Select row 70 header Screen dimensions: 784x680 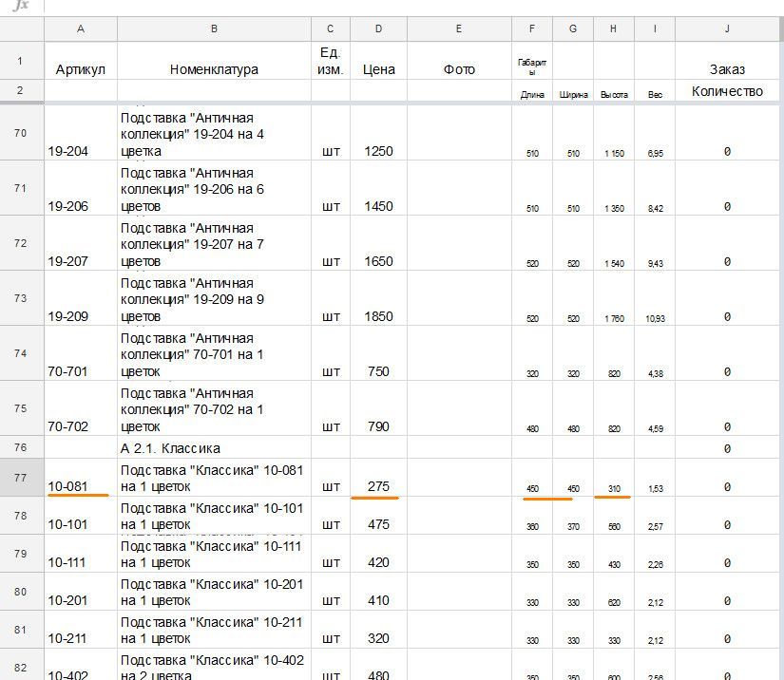(x=21, y=132)
